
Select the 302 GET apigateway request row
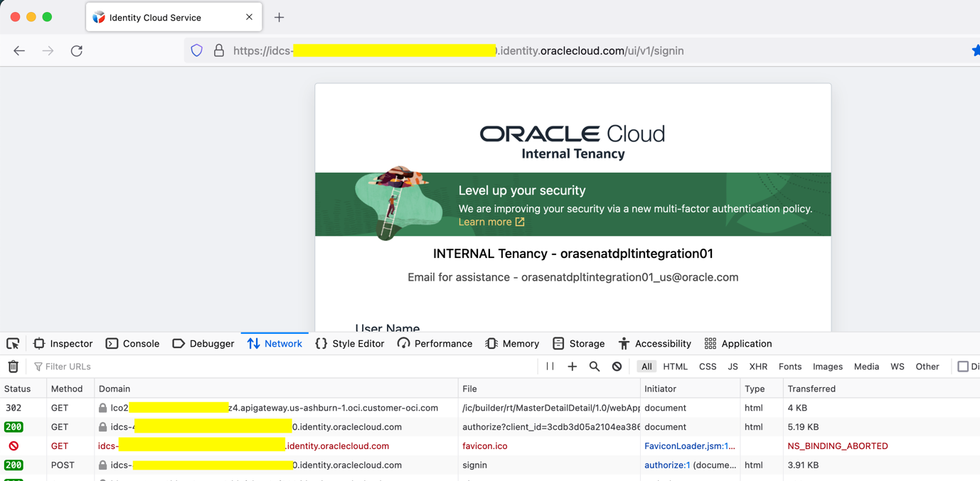tap(490, 408)
